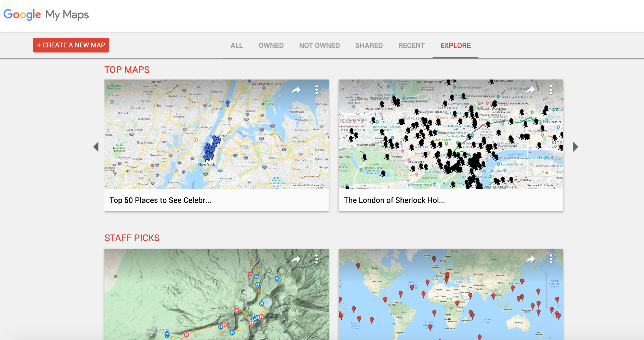Share the Top 50 Places map
644x340 pixels.
pos(296,90)
